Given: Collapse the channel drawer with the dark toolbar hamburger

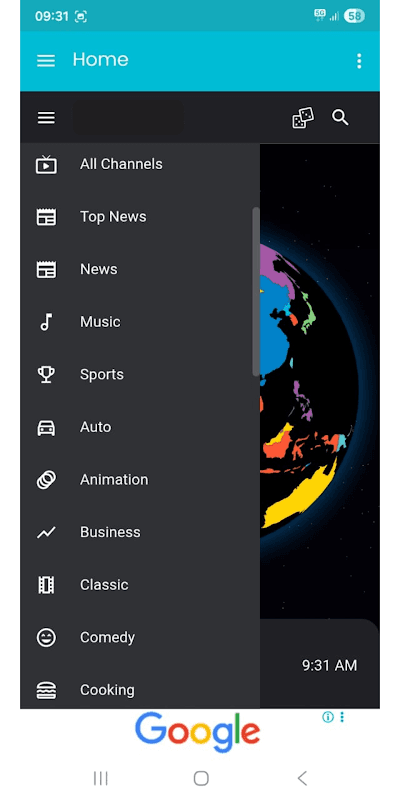Looking at the screenshot, I should (46, 118).
